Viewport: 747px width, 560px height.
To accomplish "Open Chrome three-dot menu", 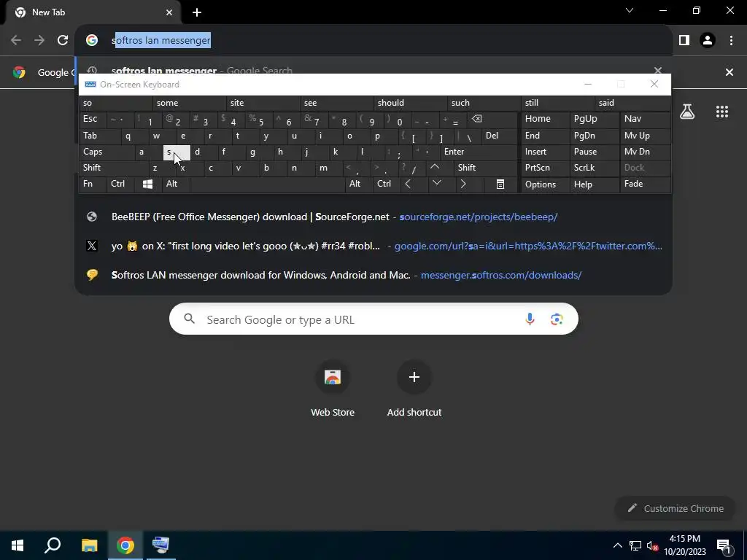I will [x=731, y=41].
